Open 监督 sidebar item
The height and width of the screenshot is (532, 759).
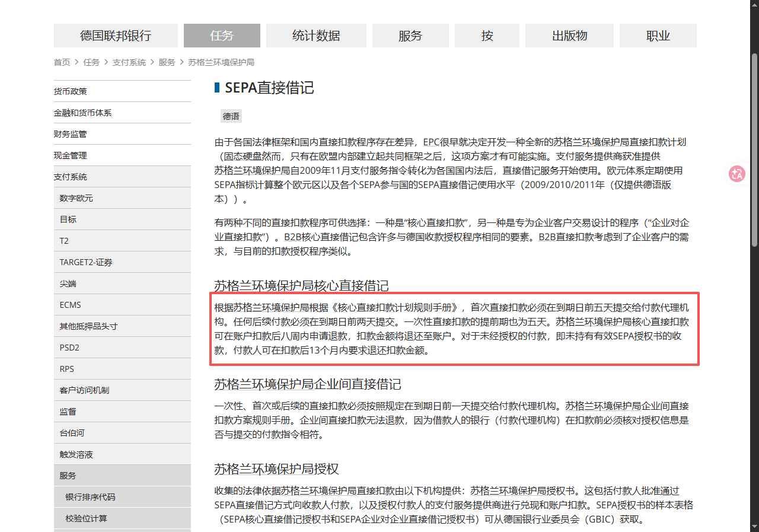coord(122,412)
